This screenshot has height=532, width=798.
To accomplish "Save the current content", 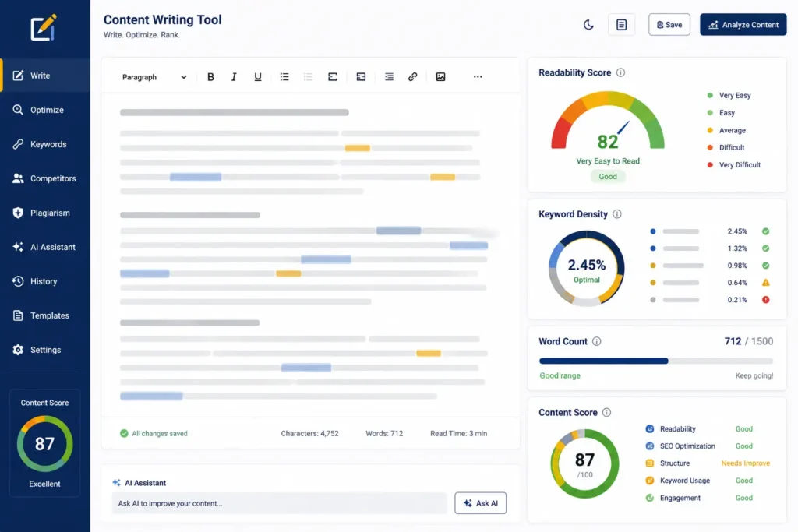I will pos(669,24).
